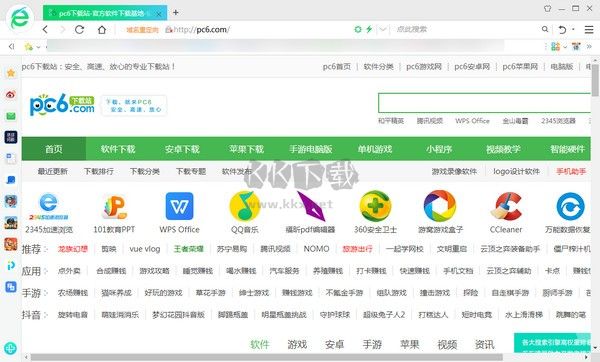Open the 和平精英 hot search link
This screenshot has width=600, height=362.
coord(391,121)
